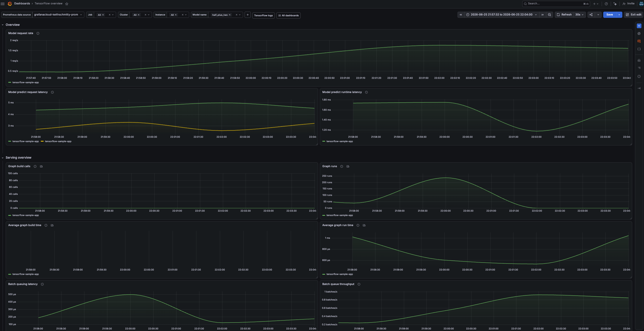Remove the All tag from Job filter
Viewport: 644px width, 331px height.
coord(103,15)
